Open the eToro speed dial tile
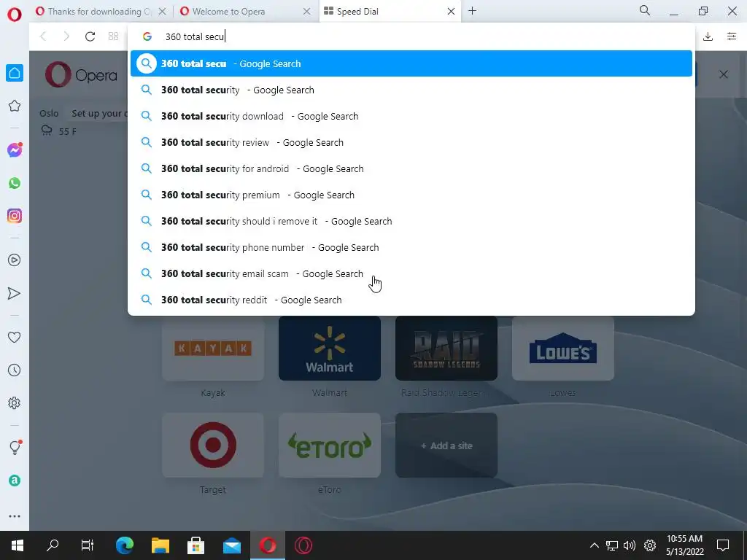747x560 pixels. [330, 446]
